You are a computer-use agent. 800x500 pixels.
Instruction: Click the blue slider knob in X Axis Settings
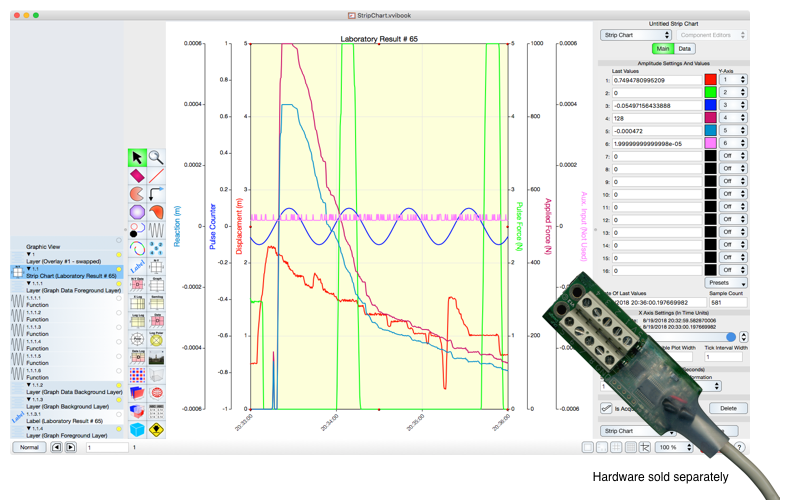coord(731,337)
